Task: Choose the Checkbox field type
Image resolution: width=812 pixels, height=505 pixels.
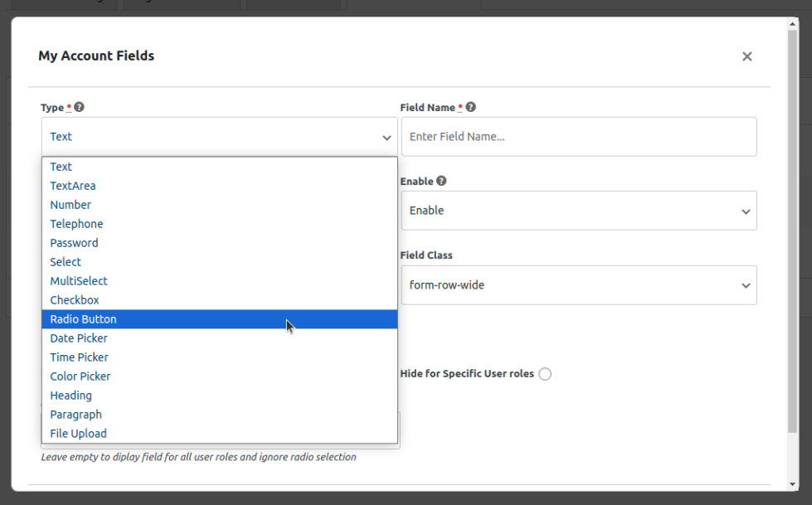Action: (x=75, y=300)
